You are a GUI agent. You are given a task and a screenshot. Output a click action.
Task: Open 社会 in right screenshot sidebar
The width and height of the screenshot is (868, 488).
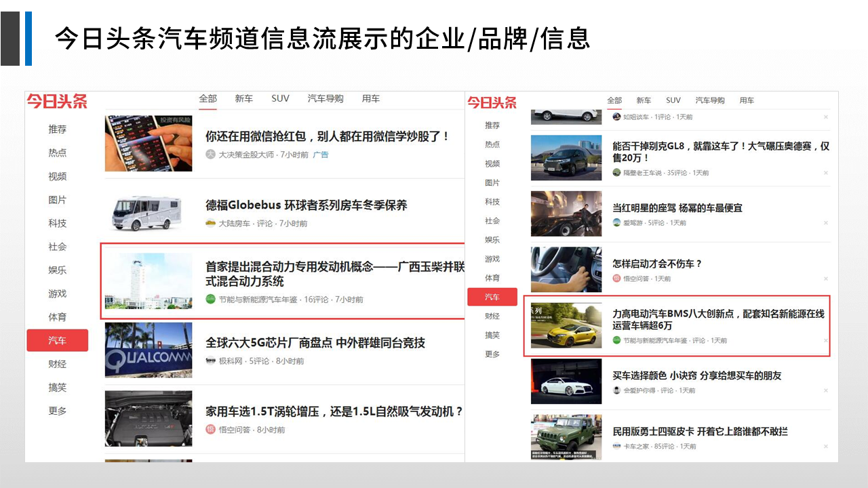pyautogui.click(x=492, y=220)
